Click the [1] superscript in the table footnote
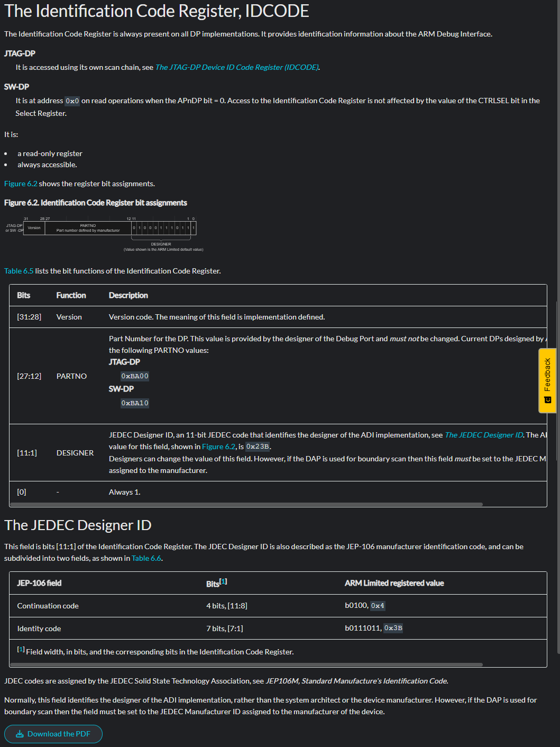 pyautogui.click(x=21, y=649)
